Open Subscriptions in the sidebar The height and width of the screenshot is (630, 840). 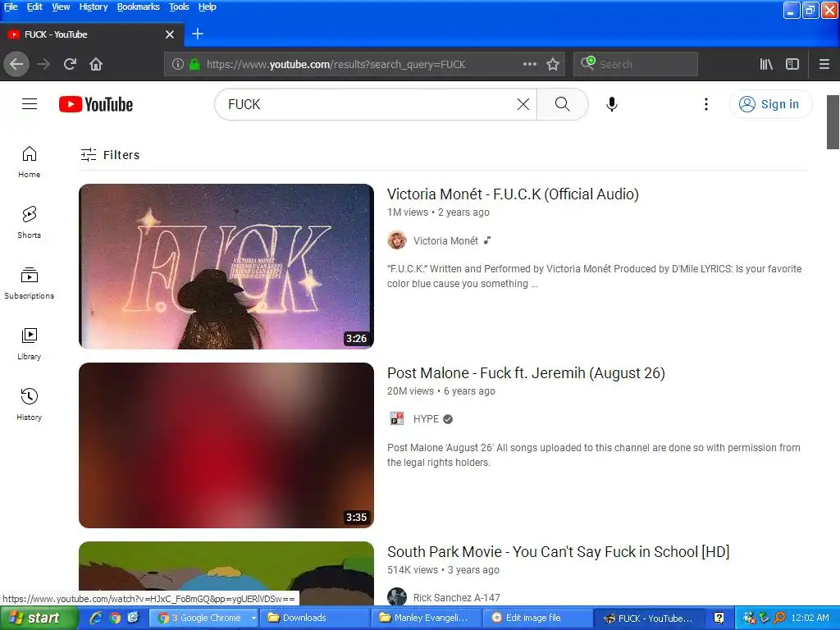pos(29,283)
